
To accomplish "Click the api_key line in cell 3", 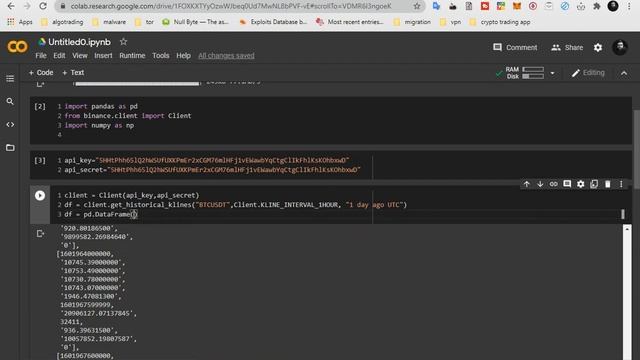I will pyautogui.click(x=207, y=160).
